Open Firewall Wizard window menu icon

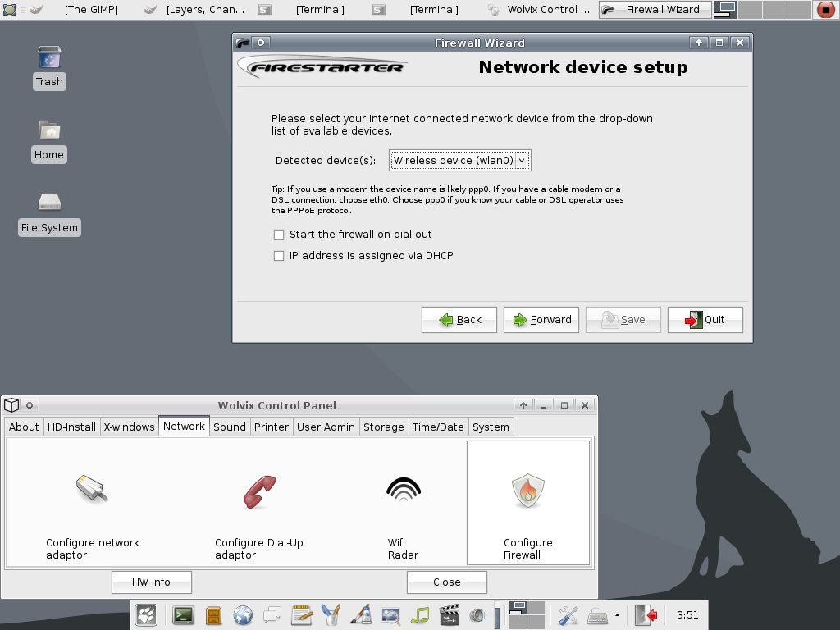[x=242, y=43]
